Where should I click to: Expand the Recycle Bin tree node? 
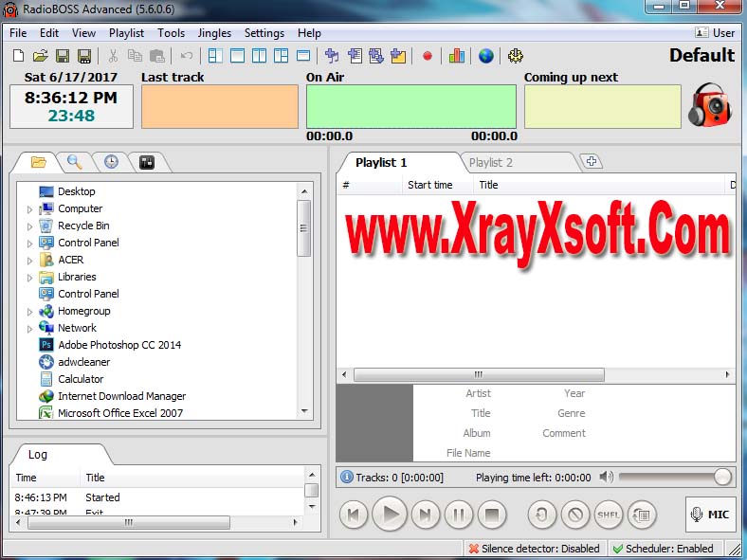(x=29, y=226)
